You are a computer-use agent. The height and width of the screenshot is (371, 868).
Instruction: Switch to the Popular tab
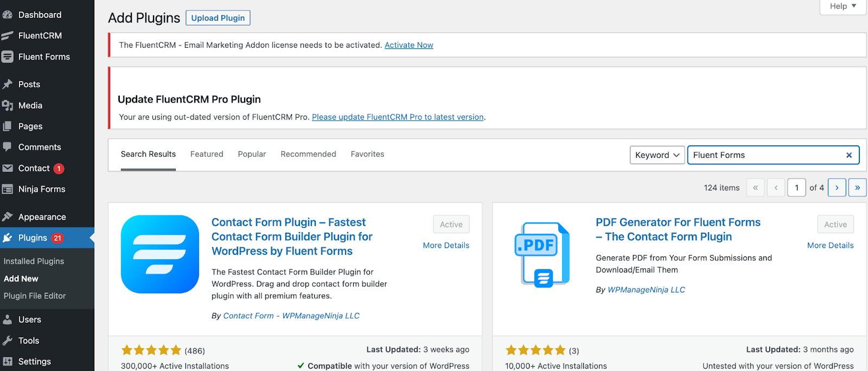tap(252, 154)
